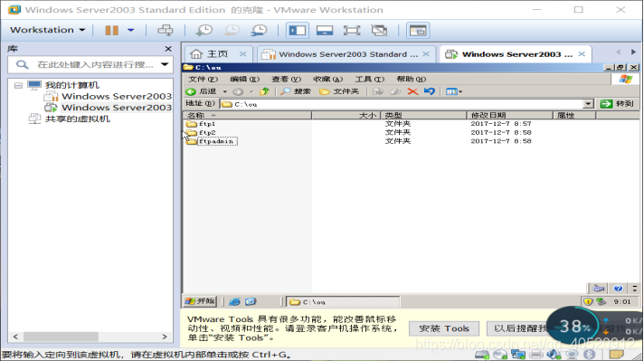This screenshot has width=644, height=361.
Task: Launch Internet Explorer from quick launch
Action: (x=234, y=302)
